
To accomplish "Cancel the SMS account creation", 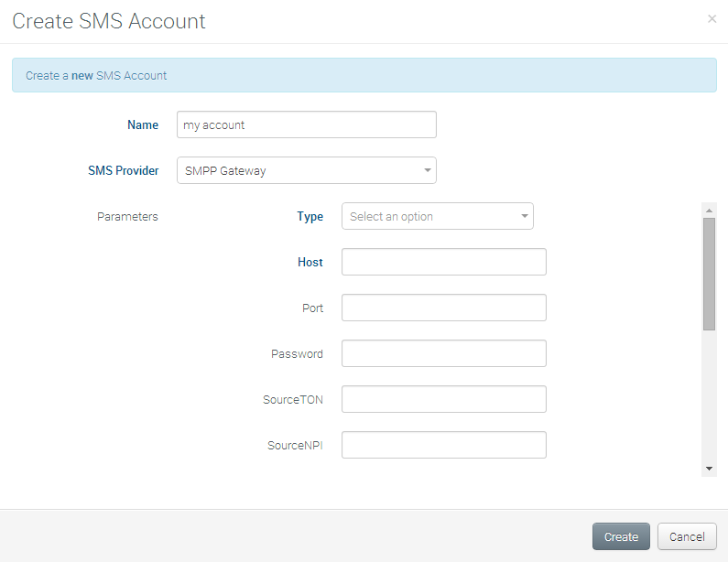I will pyautogui.click(x=686, y=536).
